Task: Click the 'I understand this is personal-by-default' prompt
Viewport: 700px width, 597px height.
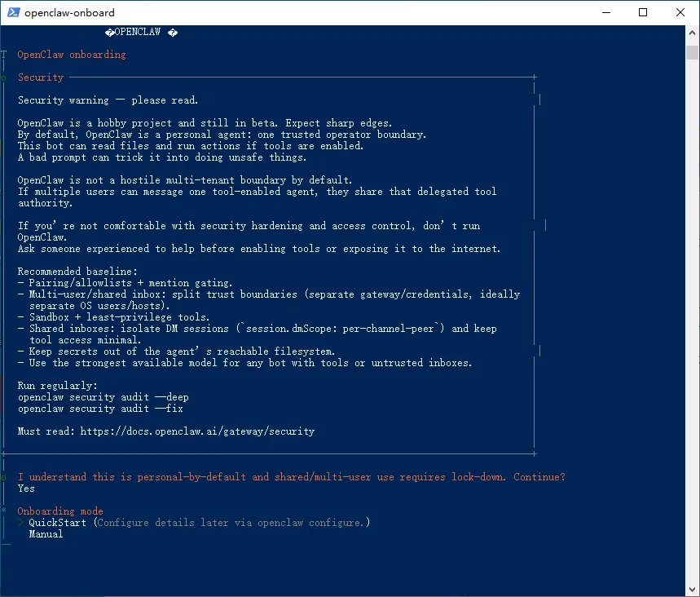Action: [x=292, y=477]
